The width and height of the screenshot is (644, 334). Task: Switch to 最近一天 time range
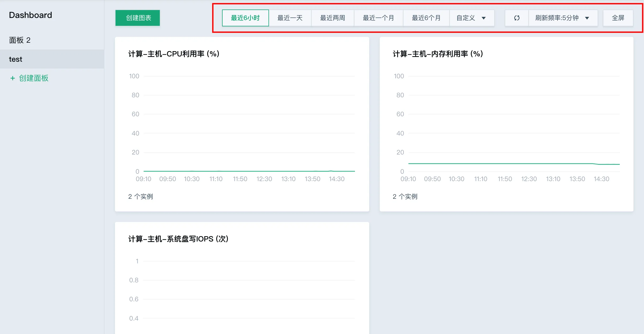(290, 18)
